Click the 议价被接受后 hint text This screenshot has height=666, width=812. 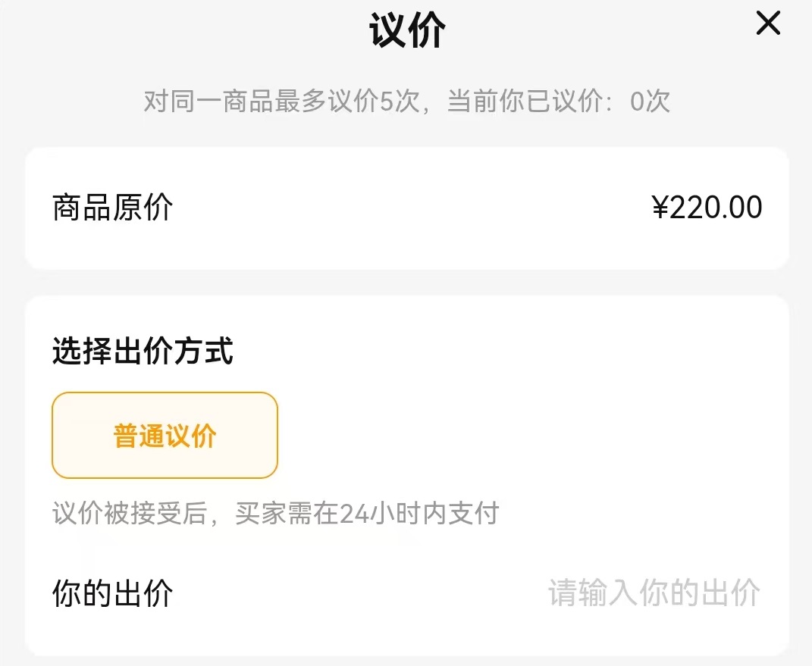point(129,514)
